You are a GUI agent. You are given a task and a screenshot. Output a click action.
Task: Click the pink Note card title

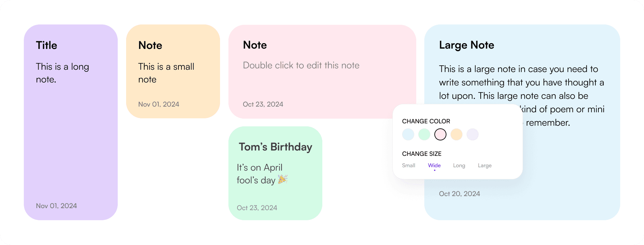point(255,45)
